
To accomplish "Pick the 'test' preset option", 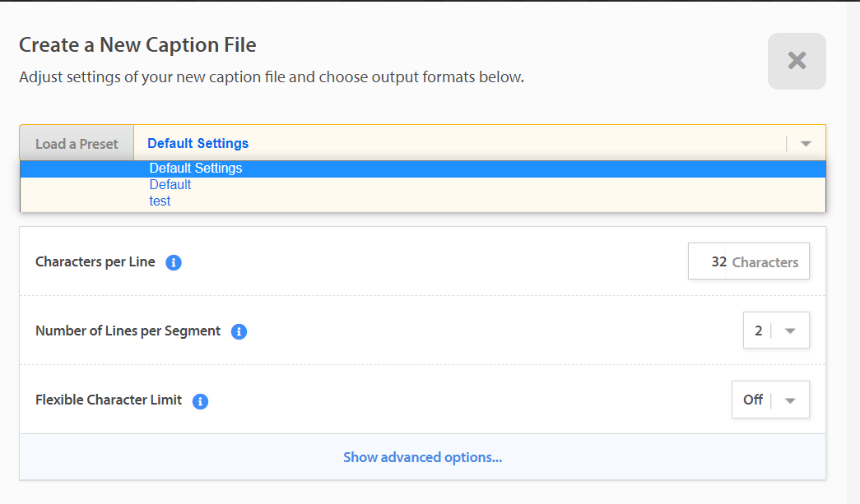I will pyautogui.click(x=423, y=201).
